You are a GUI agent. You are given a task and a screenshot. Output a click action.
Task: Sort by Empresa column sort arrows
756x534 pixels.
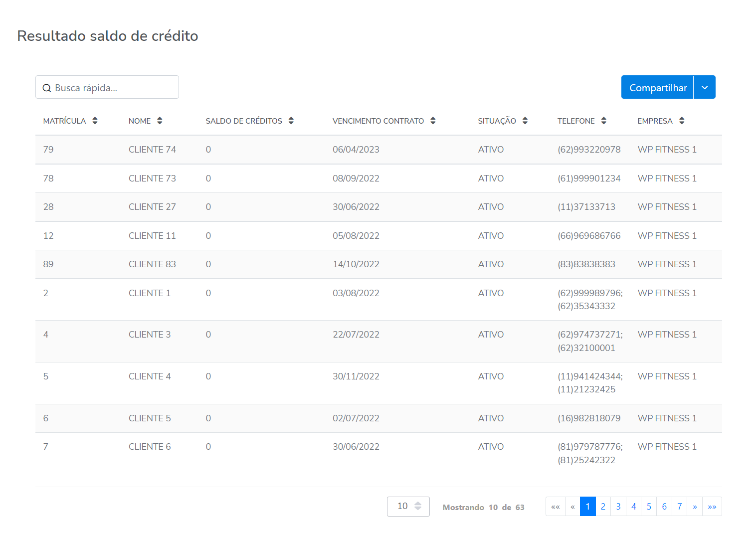pos(682,121)
